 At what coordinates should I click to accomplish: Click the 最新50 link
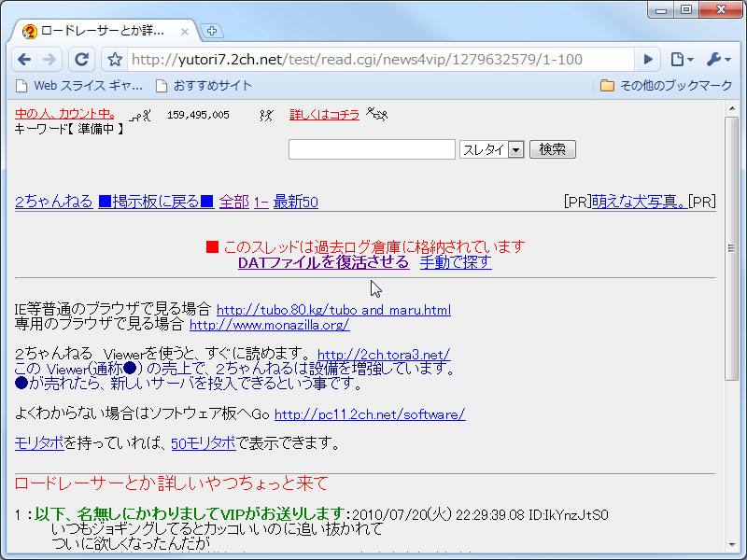[295, 201]
